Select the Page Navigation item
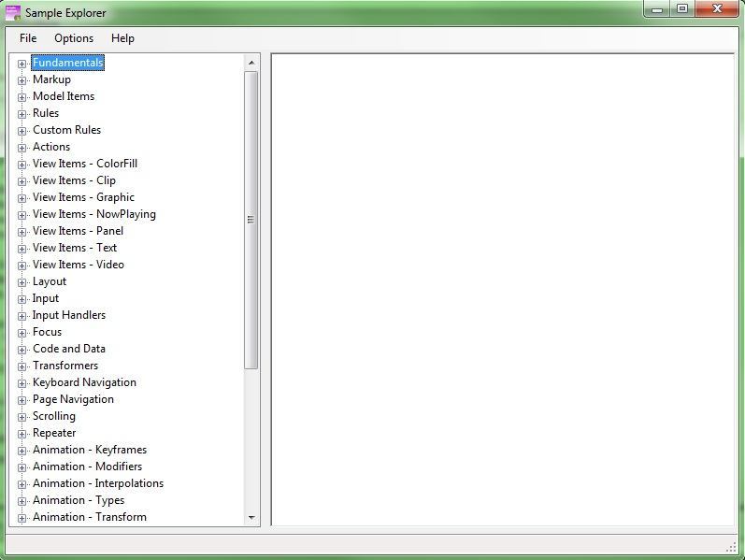Viewport: 745px width, 560px height. [73, 399]
